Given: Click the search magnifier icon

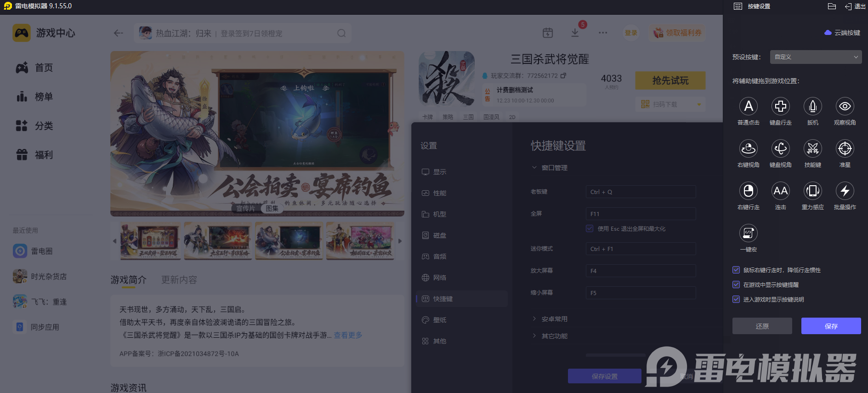Looking at the screenshot, I should click(x=341, y=33).
